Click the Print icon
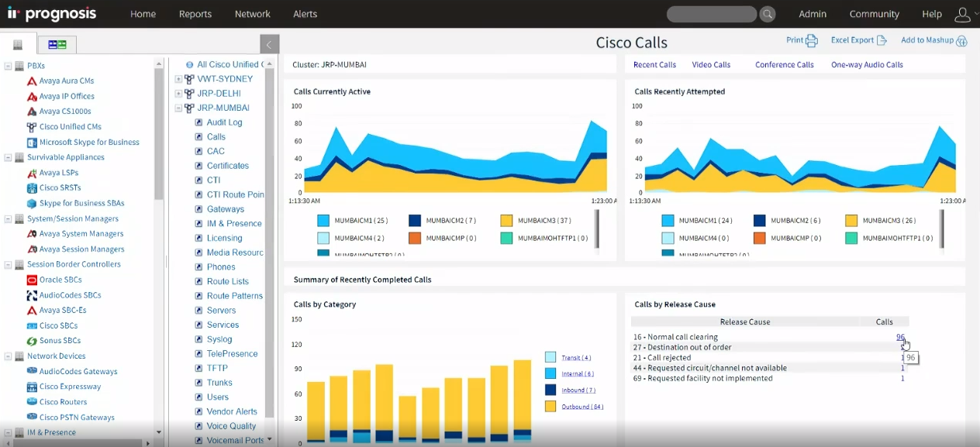980x447 pixels. pos(812,41)
